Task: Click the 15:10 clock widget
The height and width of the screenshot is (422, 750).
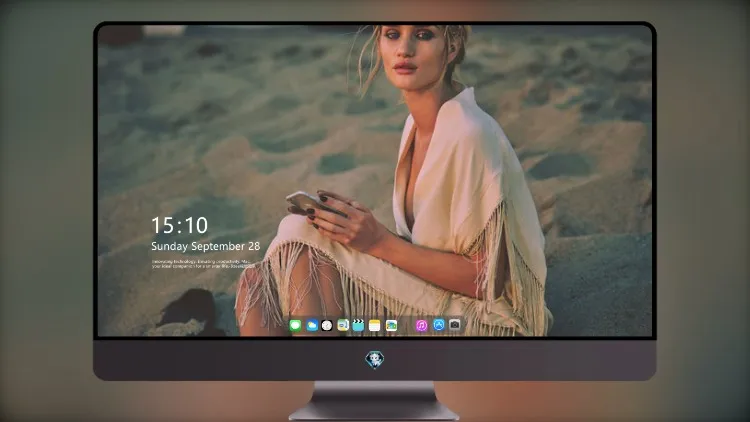Action: click(179, 225)
